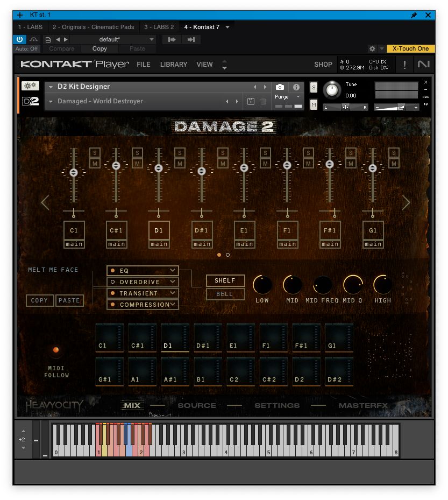Close the instrument header with X icon
Screen dimensions: 448x500
pos(425,82)
